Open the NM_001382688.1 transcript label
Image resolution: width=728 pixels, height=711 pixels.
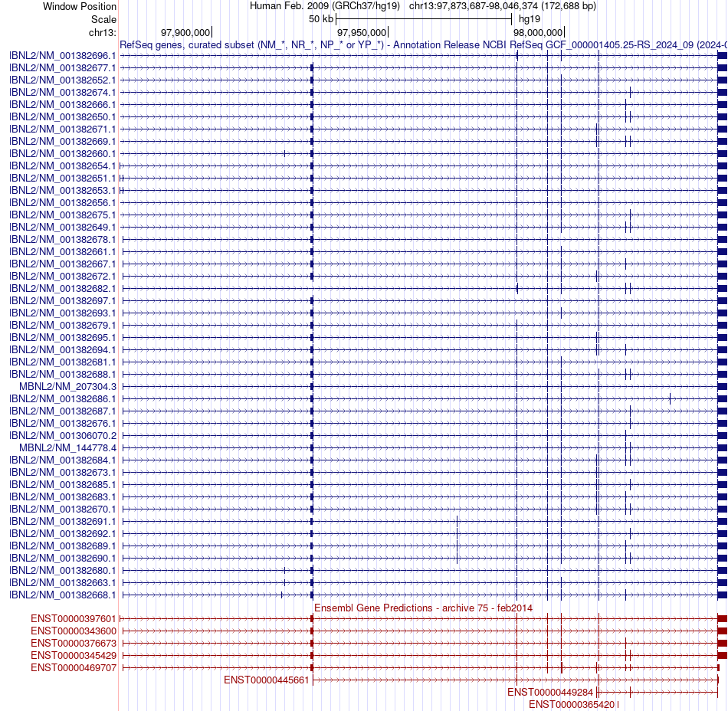pyautogui.click(x=63, y=375)
